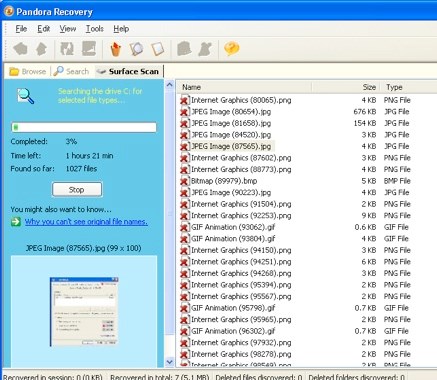Image resolution: width=437 pixels, height=380 pixels.
Task: Click the preview thumbnail of JPEG Image (87565)
Action: tap(84, 312)
